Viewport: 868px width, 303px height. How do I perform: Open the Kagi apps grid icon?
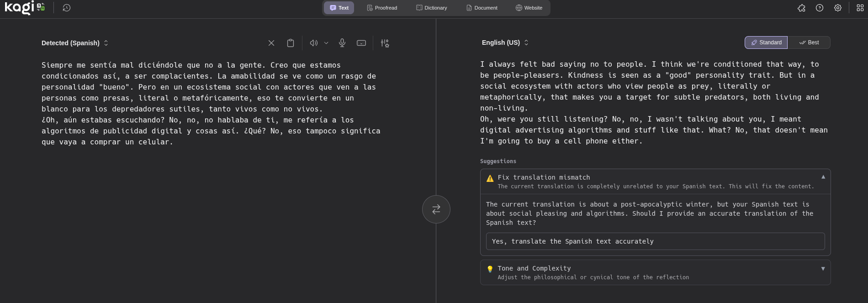click(x=860, y=8)
